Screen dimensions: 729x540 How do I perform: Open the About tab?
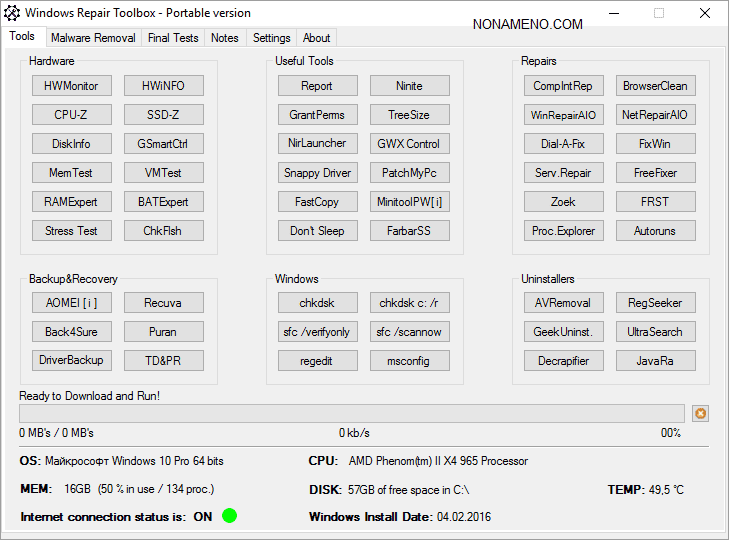(316, 38)
